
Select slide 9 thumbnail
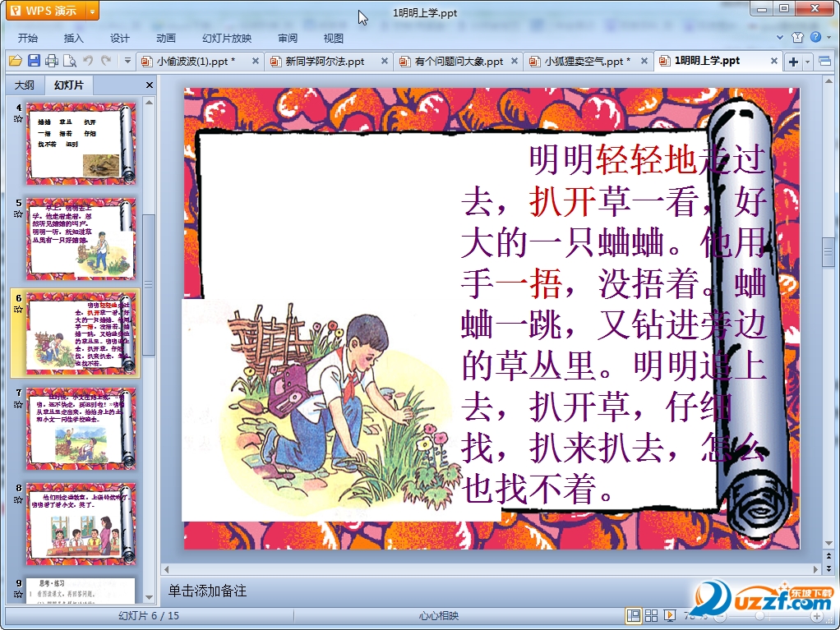[81, 591]
